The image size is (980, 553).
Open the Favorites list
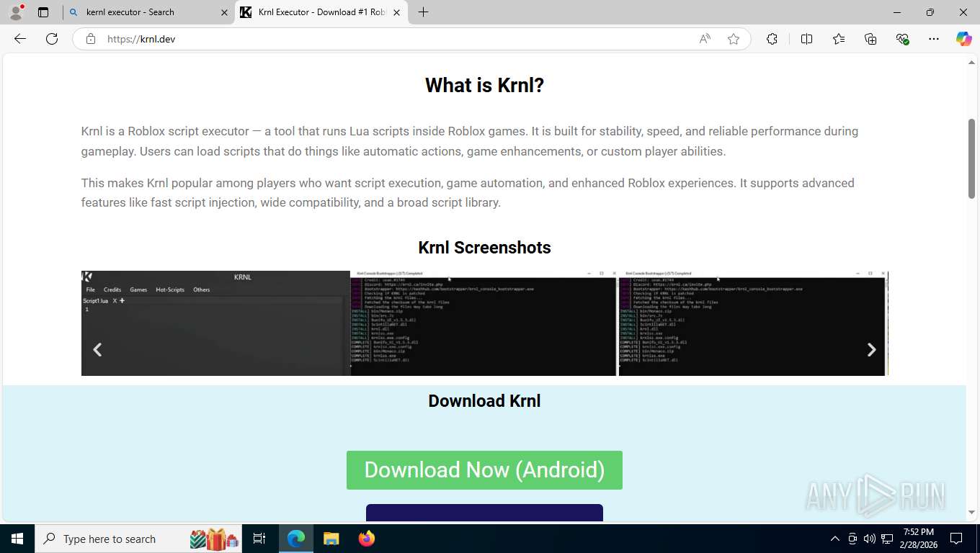[839, 39]
